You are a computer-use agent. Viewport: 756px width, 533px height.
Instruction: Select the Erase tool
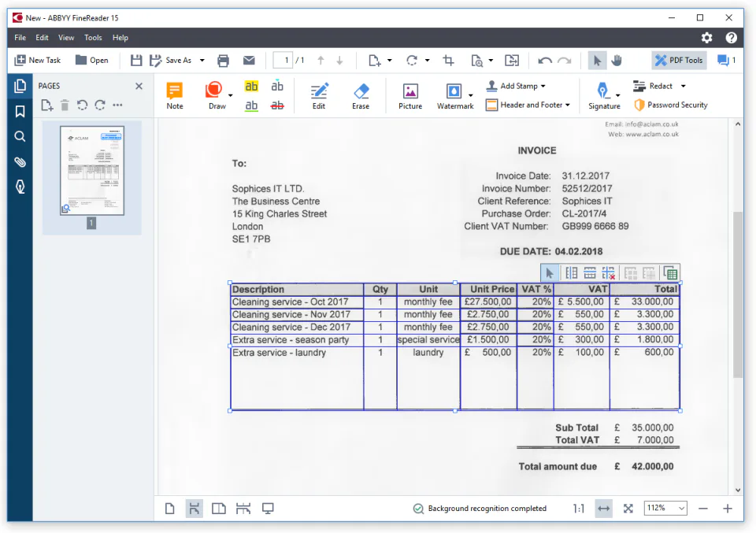click(361, 96)
